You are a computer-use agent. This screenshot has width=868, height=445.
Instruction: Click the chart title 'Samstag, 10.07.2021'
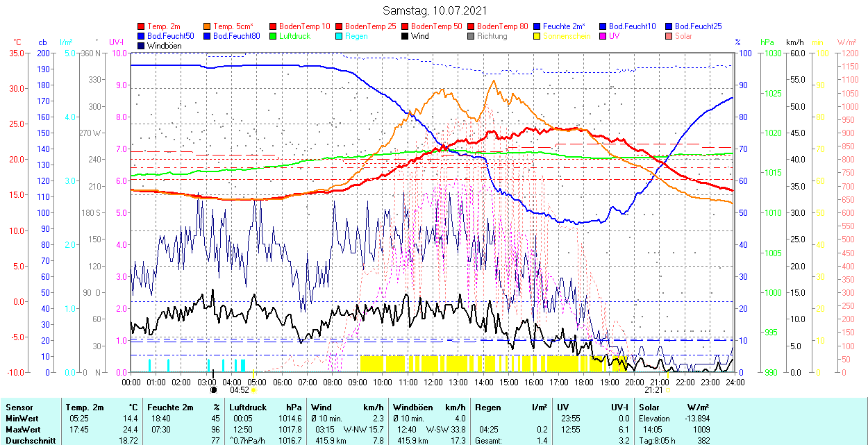click(435, 10)
